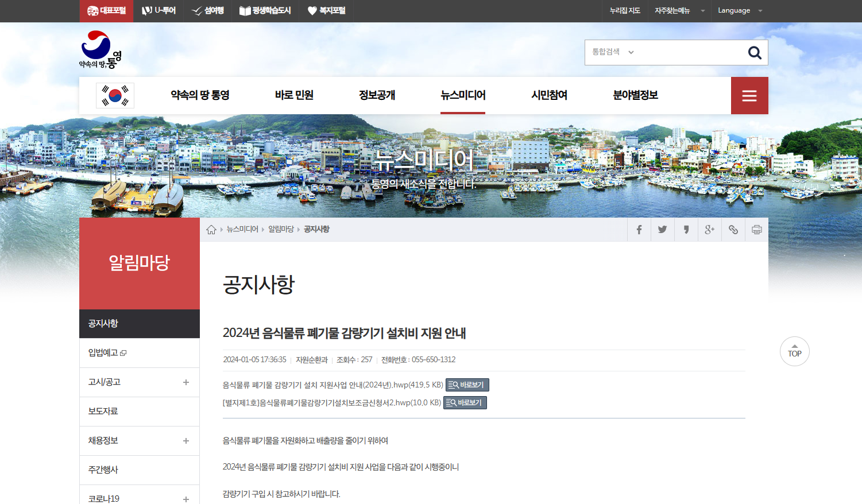Download 별지제1호 보조금신청서 hwp file

pyautogui.click(x=332, y=402)
